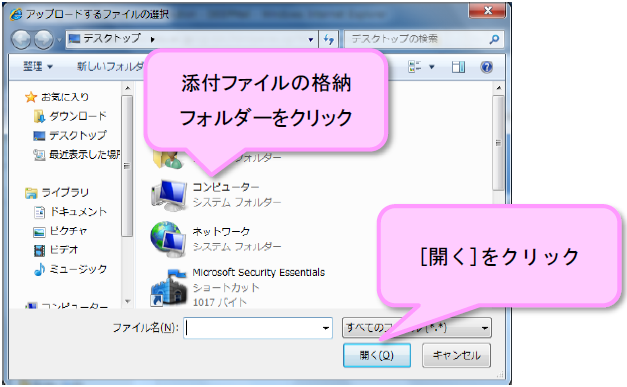Click the キャンセル button
Viewport: 627px width, 387px height.
tap(456, 355)
